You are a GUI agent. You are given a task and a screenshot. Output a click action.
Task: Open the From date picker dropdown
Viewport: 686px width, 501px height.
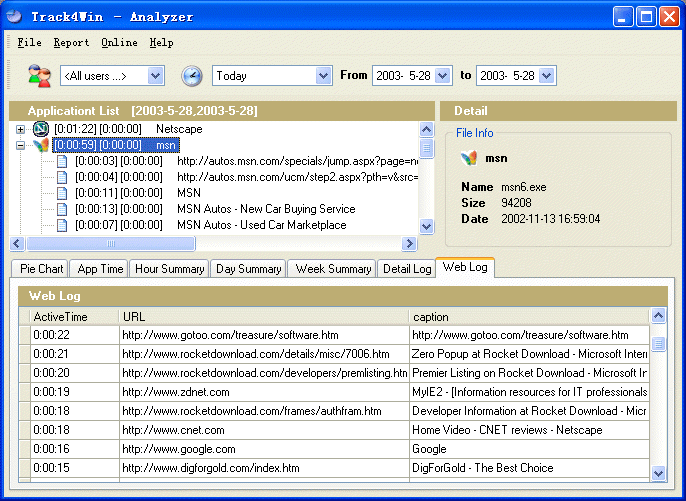pyautogui.click(x=443, y=76)
